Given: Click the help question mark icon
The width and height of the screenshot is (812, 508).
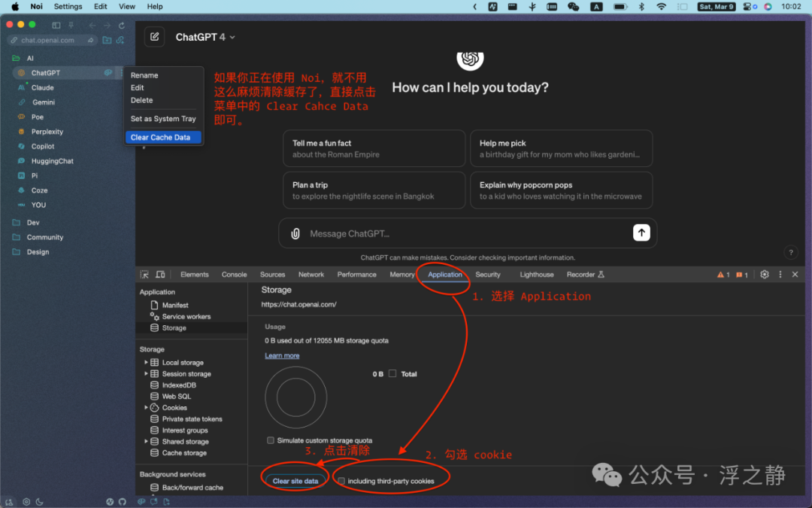Looking at the screenshot, I should (791, 252).
